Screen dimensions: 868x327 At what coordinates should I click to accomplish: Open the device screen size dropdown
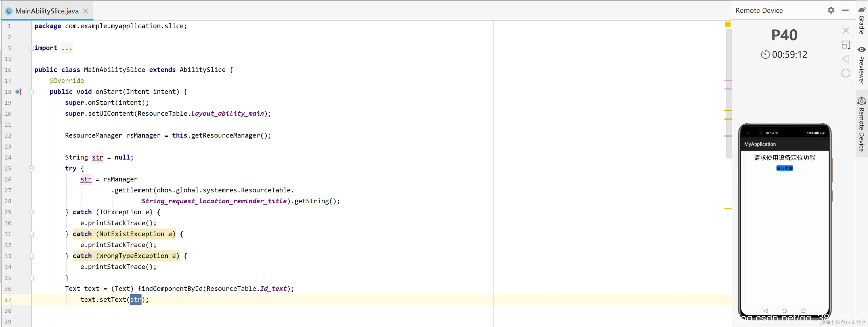click(x=846, y=45)
